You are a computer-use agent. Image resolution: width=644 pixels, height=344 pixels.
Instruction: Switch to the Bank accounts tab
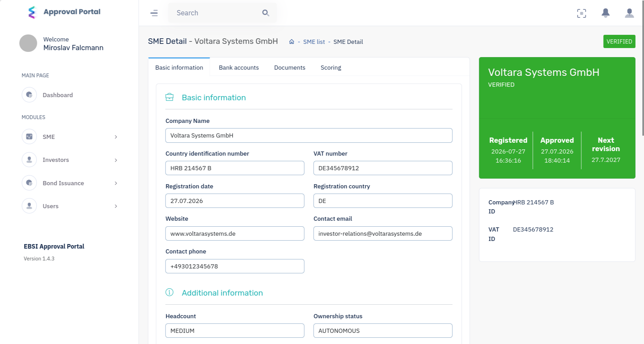239,68
